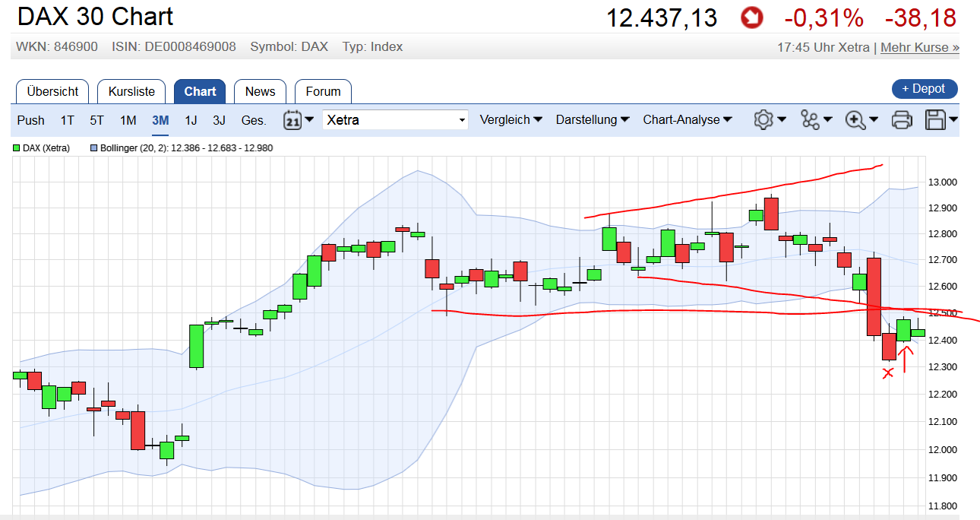The height and width of the screenshot is (520, 980).
Task: Click the 13.000 price axis label
Action: (x=944, y=182)
